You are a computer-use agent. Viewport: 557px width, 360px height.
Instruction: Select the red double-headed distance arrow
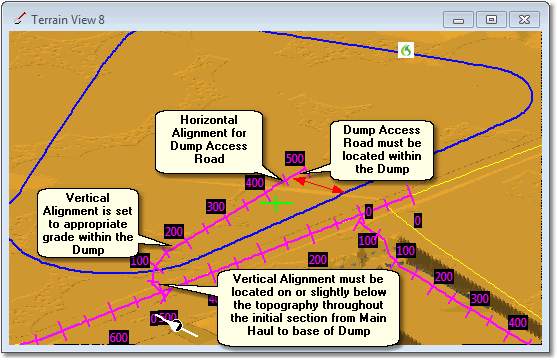click(x=319, y=186)
